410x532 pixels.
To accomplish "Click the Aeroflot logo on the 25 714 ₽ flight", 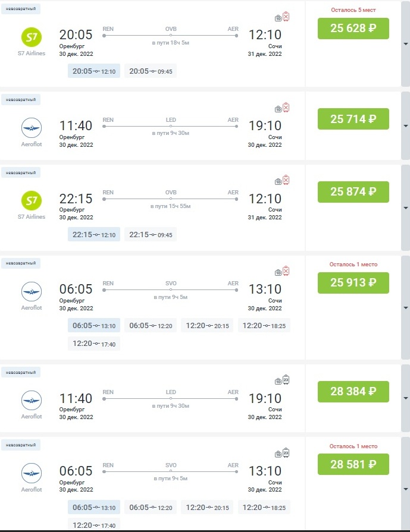I will coord(31,128).
